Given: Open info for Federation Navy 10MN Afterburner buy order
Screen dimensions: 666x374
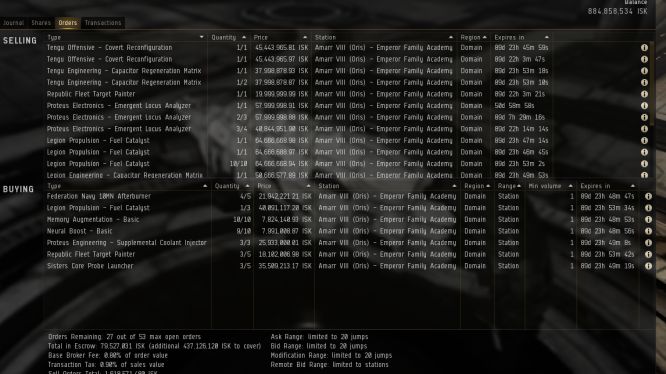Looking at the screenshot, I should [648, 197].
